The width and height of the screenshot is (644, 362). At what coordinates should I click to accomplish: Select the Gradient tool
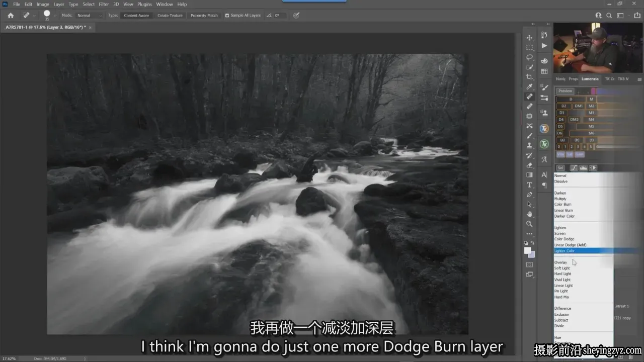tap(529, 175)
